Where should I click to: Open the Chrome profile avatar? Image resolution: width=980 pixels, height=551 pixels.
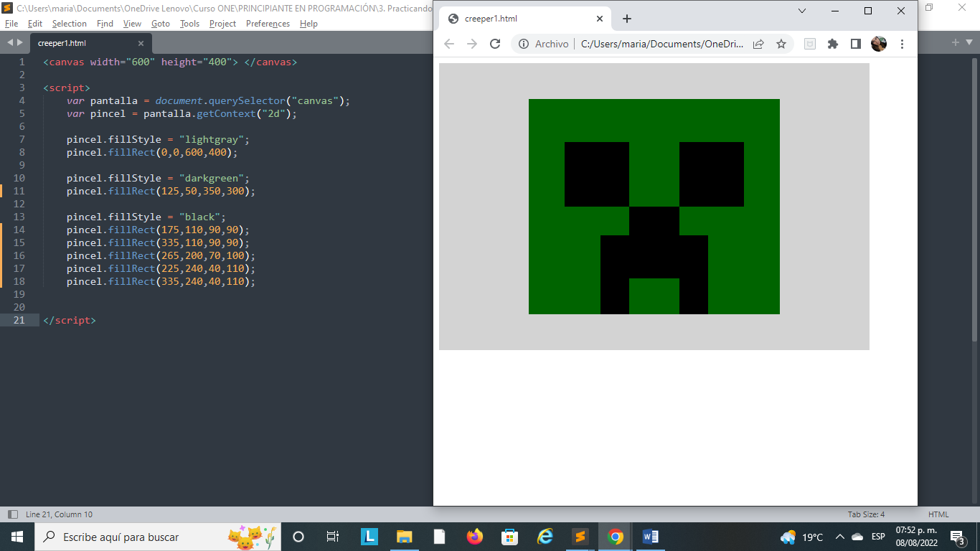pyautogui.click(x=879, y=44)
